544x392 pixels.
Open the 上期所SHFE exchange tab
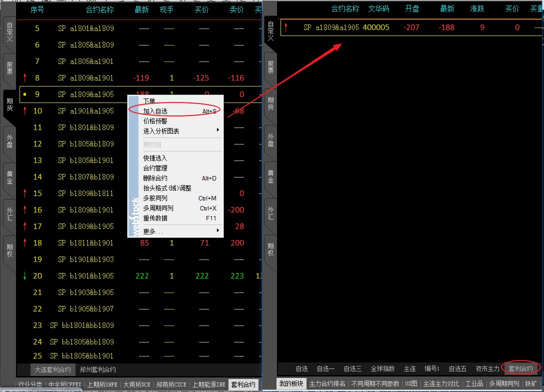[x=102, y=384]
